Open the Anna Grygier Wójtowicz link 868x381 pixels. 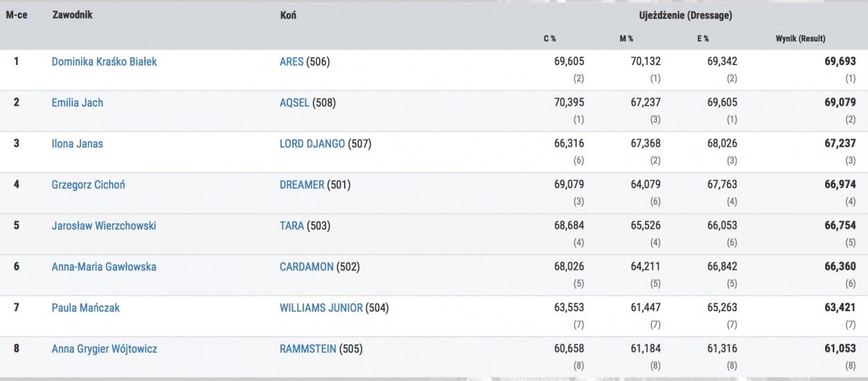(x=105, y=349)
